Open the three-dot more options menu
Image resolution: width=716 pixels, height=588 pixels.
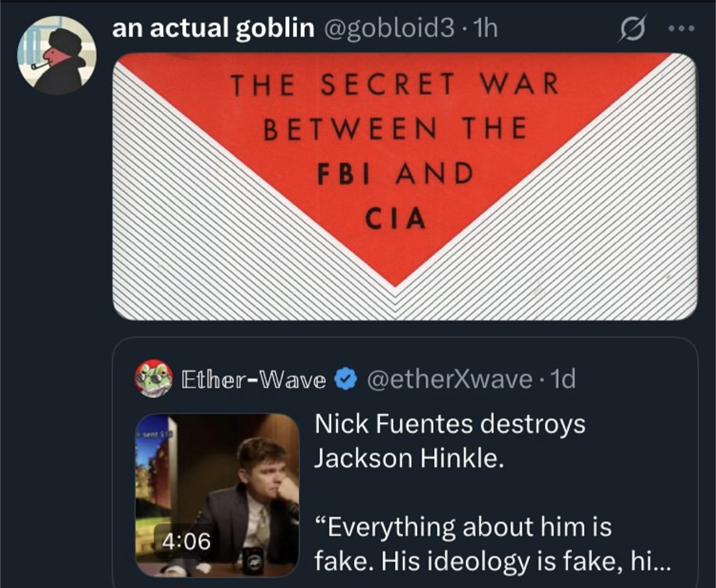[682, 29]
